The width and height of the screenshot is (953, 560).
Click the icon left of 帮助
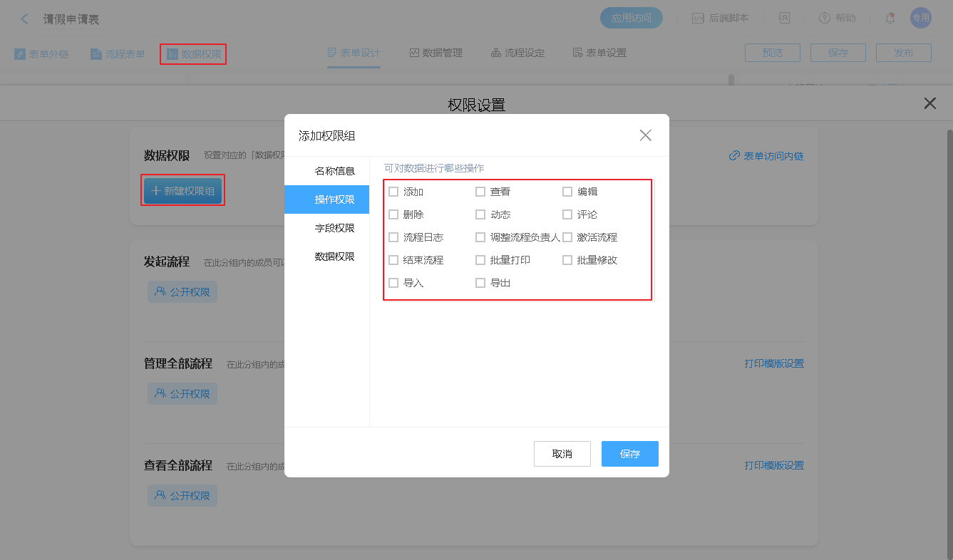pyautogui.click(x=784, y=19)
